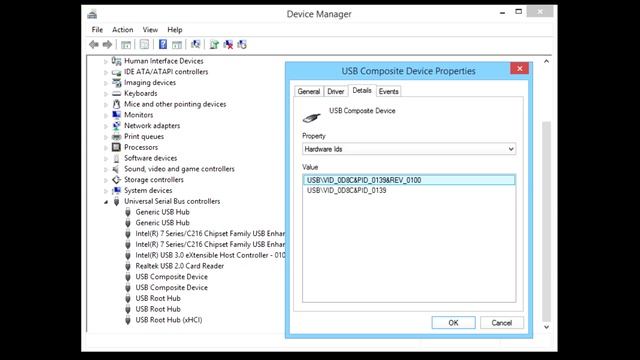
Task: Open the Property dropdown showing Hardware Ids
Action: pos(409,149)
